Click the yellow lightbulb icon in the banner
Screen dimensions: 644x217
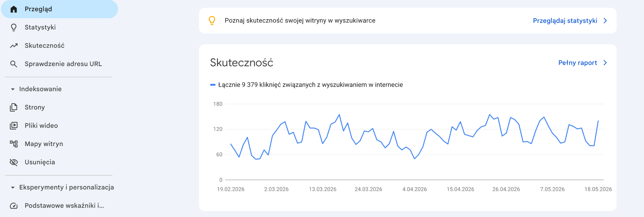click(212, 20)
